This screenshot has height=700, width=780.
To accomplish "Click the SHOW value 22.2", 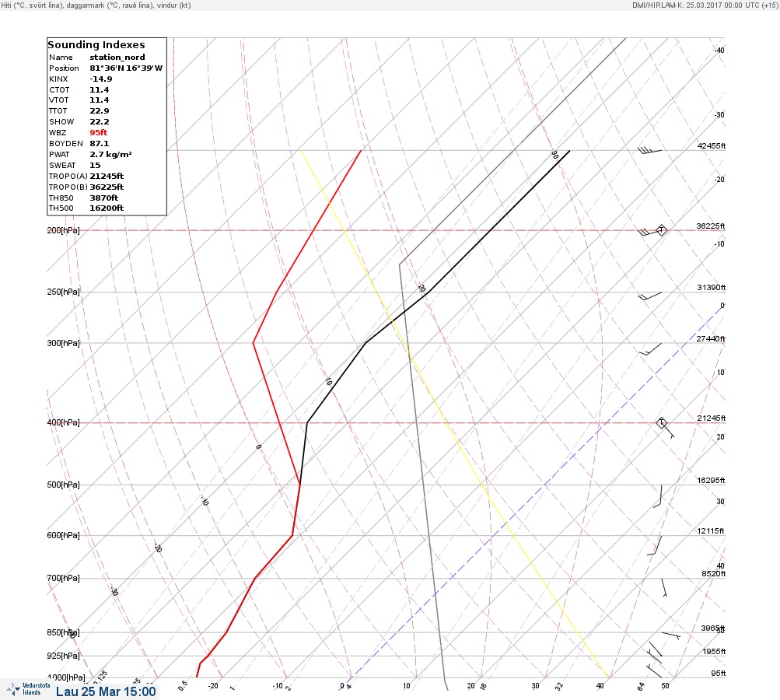I will click(99, 122).
